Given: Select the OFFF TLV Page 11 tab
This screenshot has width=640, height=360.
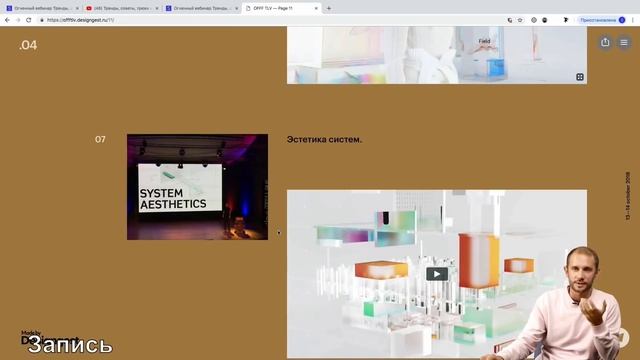Looking at the screenshot, I should coord(281,8).
